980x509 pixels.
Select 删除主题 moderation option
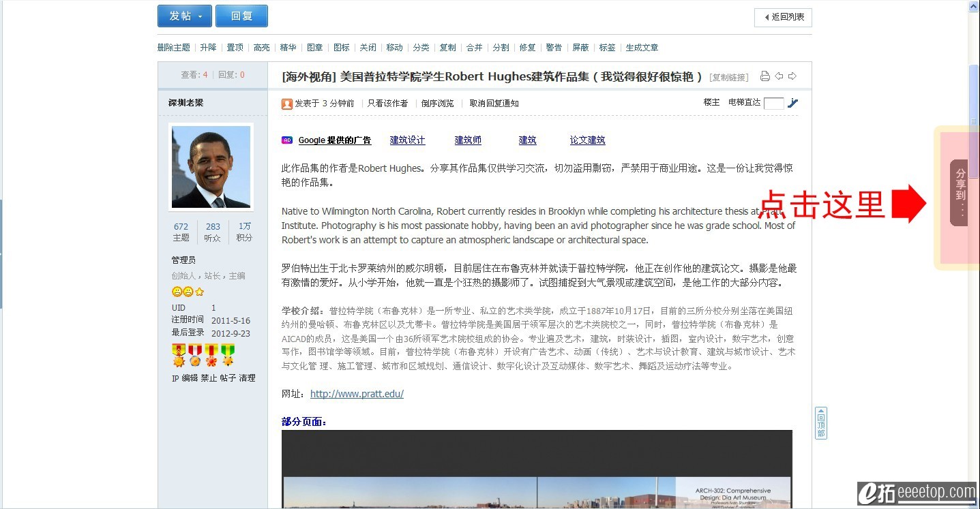click(x=174, y=48)
